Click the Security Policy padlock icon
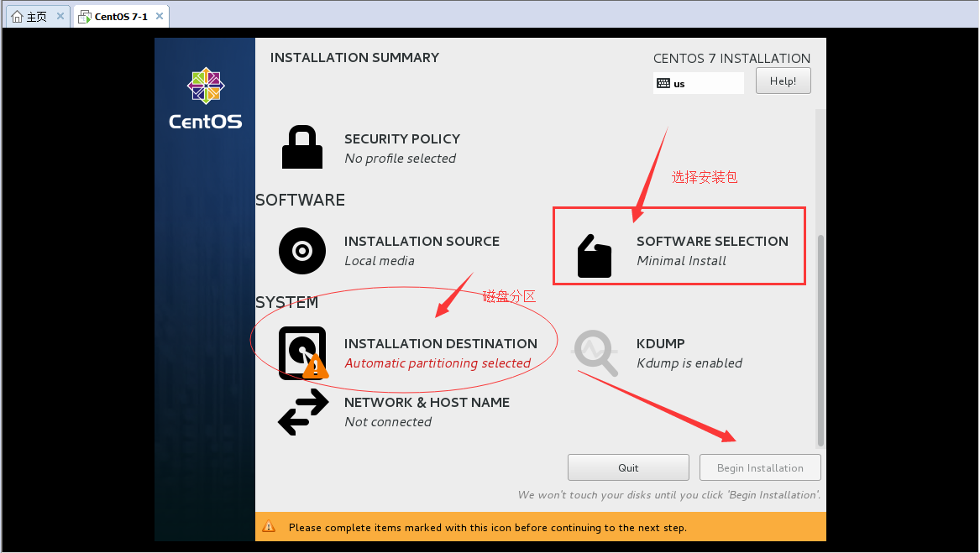 [301, 148]
